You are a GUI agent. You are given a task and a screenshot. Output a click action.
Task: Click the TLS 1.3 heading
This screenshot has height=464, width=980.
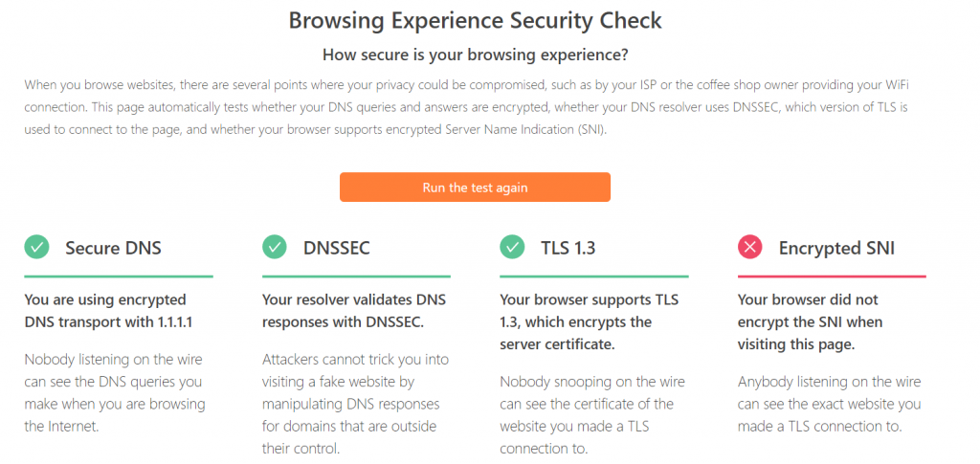[x=568, y=249]
